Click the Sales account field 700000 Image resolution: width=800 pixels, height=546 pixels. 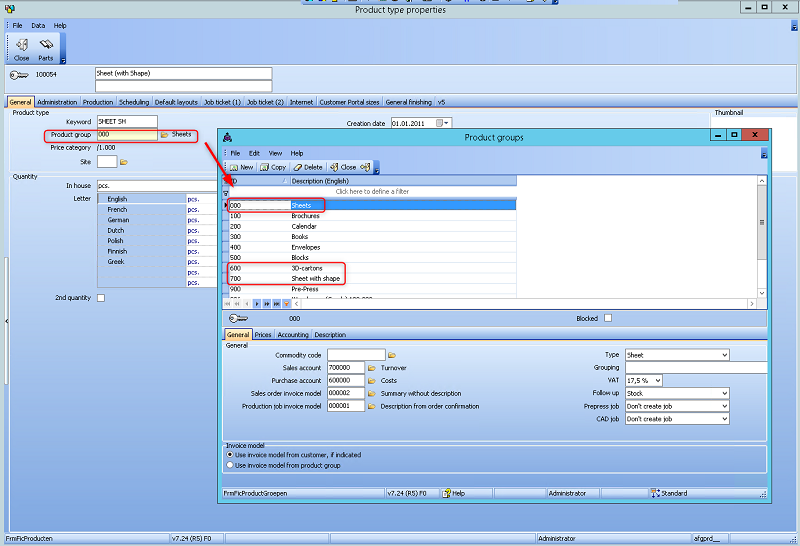tap(346, 367)
